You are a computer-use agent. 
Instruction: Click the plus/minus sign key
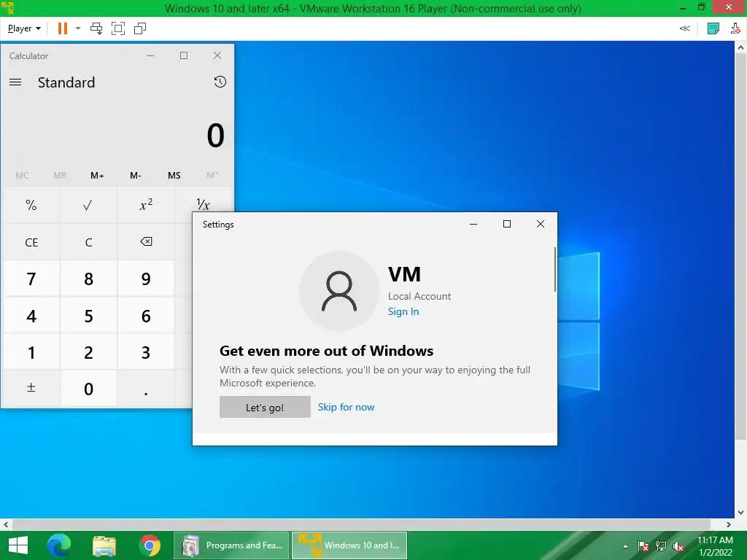(31, 388)
